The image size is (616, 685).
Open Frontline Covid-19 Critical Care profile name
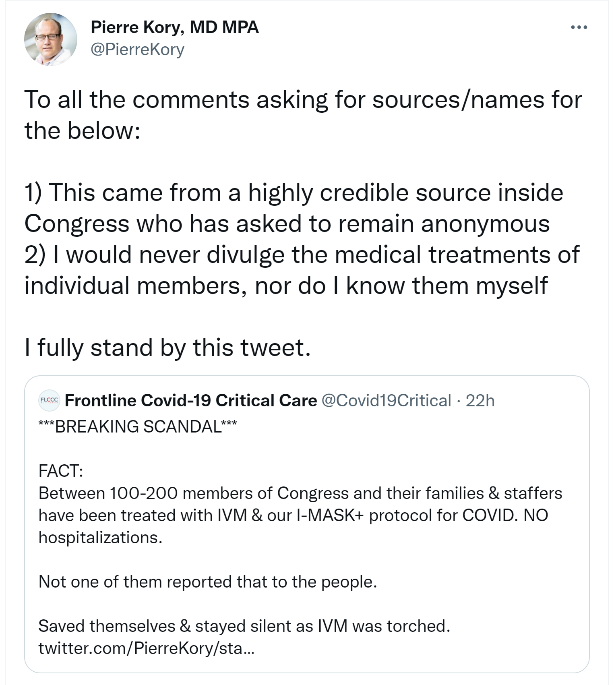[x=191, y=400]
